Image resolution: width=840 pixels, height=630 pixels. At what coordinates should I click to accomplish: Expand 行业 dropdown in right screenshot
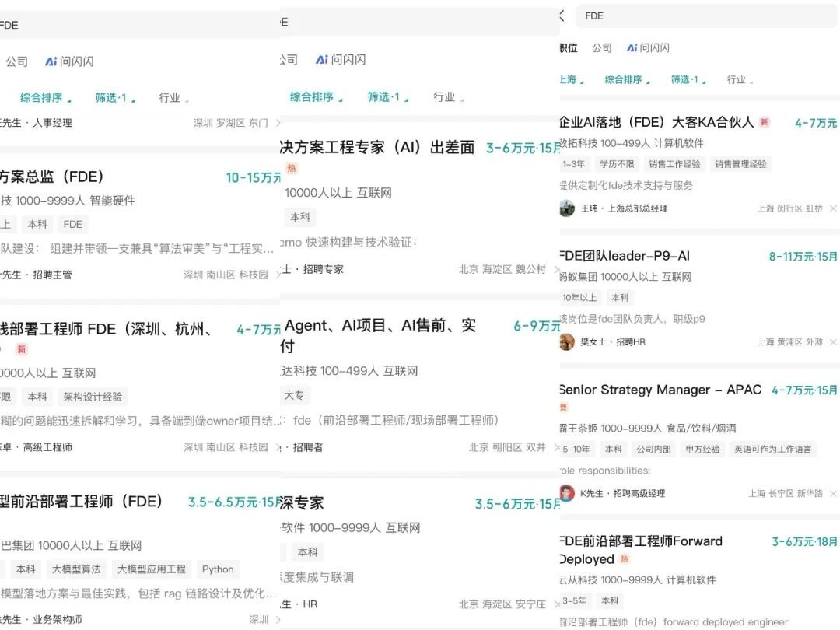(740, 80)
